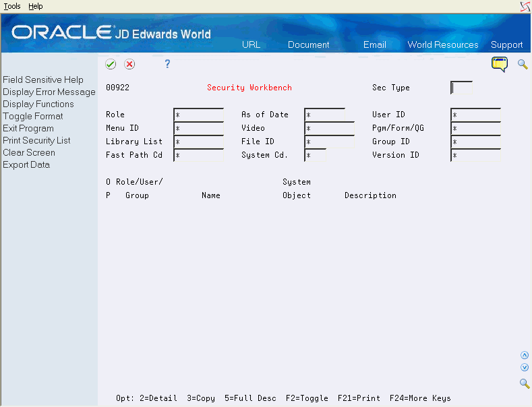Focus the User ID input field

[x=475, y=115]
